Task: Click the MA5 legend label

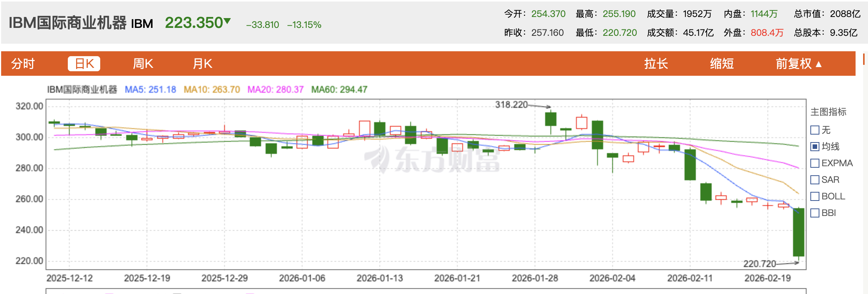Action: tap(150, 90)
